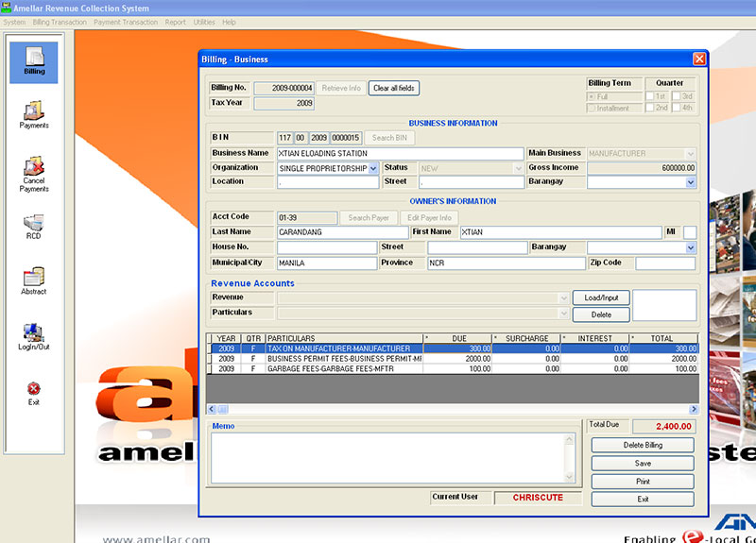Click the Payments sidebar icon
The image size is (756, 543).
click(x=34, y=114)
